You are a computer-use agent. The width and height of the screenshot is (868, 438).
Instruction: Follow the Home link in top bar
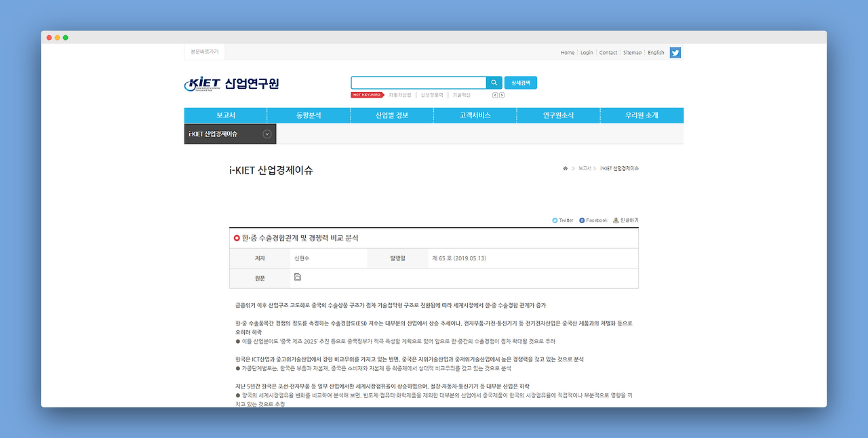(568, 52)
